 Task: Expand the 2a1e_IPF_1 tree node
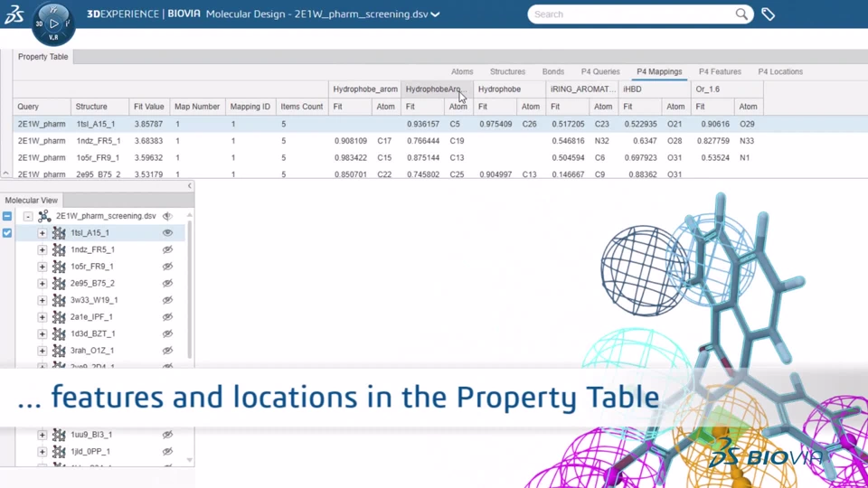coord(42,317)
